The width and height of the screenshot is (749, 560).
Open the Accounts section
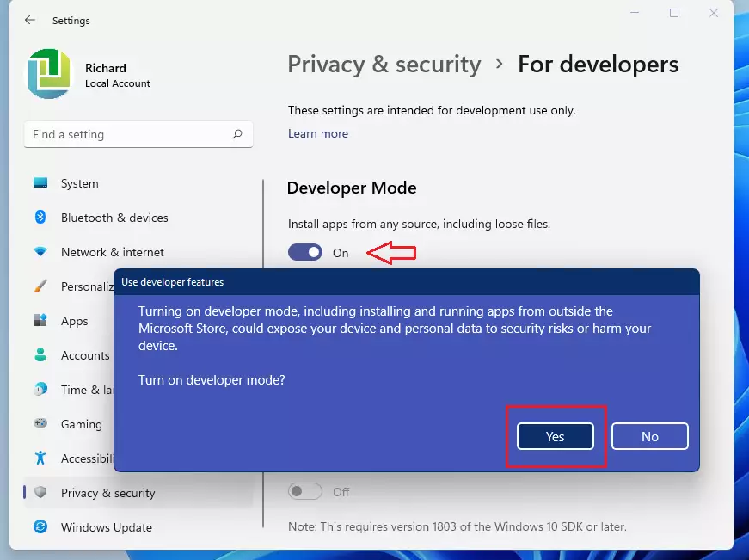tap(85, 355)
